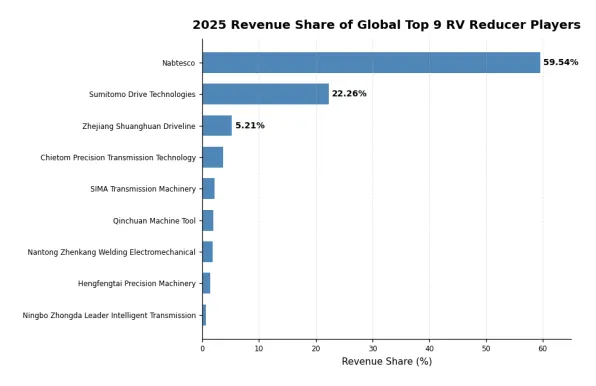Click the Nabtesco bar
Screen dimensions: 596x386
(371, 63)
